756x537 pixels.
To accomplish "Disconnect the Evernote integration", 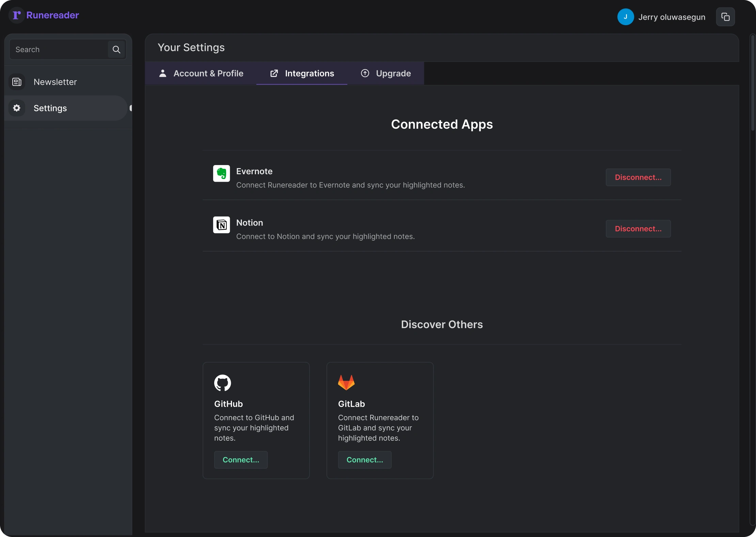I will (x=638, y=177).
